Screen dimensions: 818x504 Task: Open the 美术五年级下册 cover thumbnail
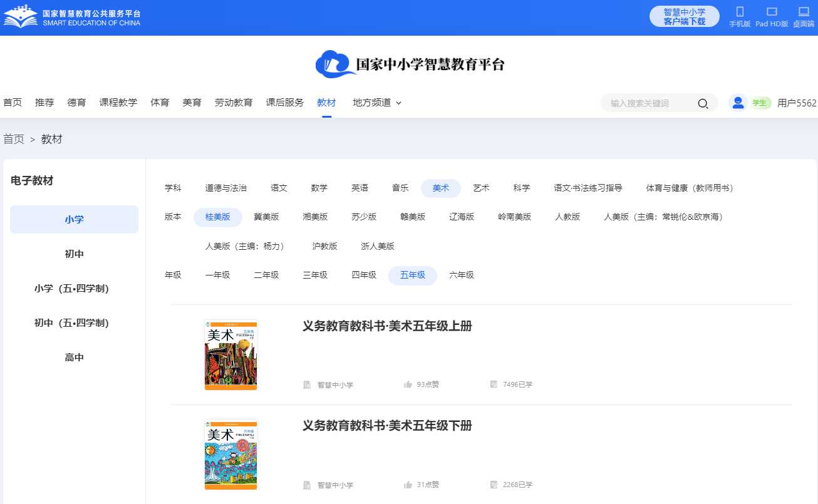(230, 455)
